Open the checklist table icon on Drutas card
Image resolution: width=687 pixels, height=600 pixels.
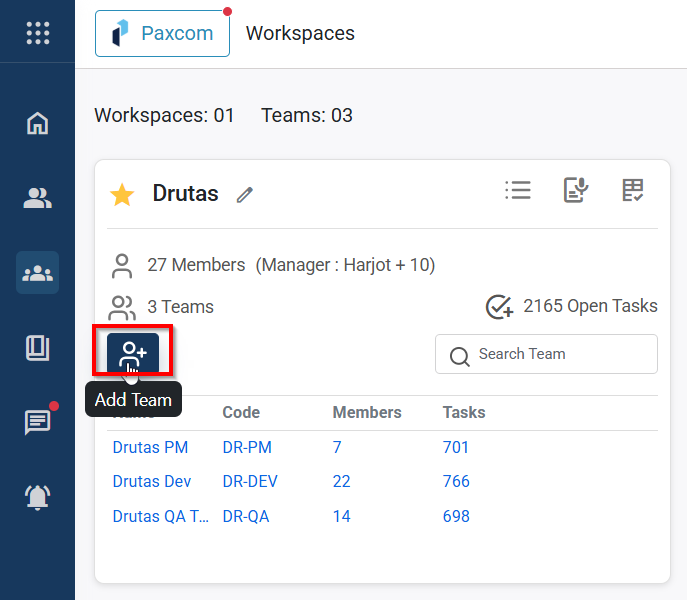[632, 190]
